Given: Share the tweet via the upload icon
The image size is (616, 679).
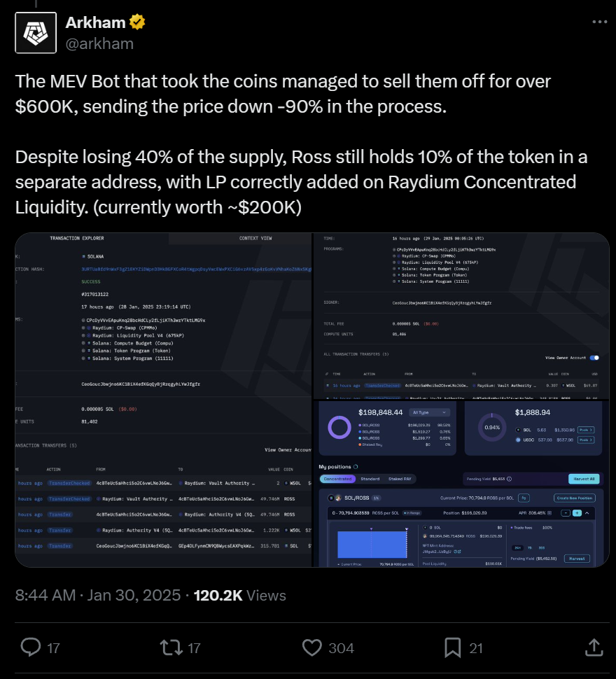Looking at the screenshot, I should [x=594, y=647].
